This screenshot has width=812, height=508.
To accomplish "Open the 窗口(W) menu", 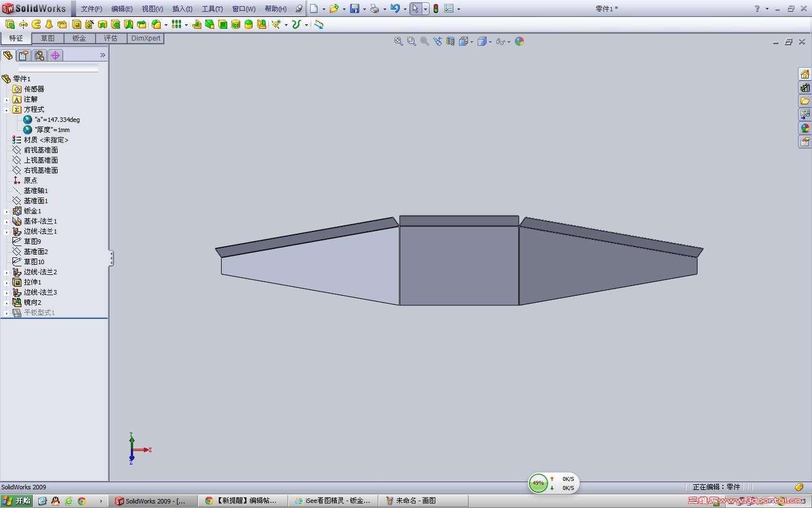I will tap(244, 9).
